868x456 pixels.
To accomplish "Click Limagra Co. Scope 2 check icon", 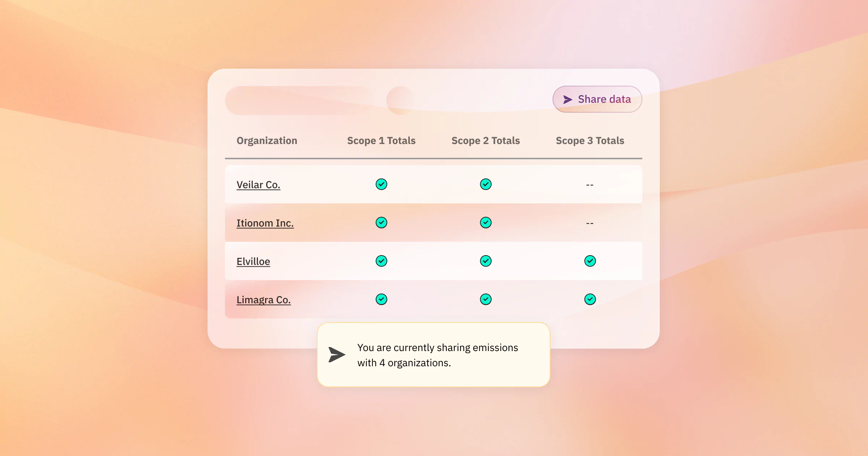I will [x=486, y=299].
